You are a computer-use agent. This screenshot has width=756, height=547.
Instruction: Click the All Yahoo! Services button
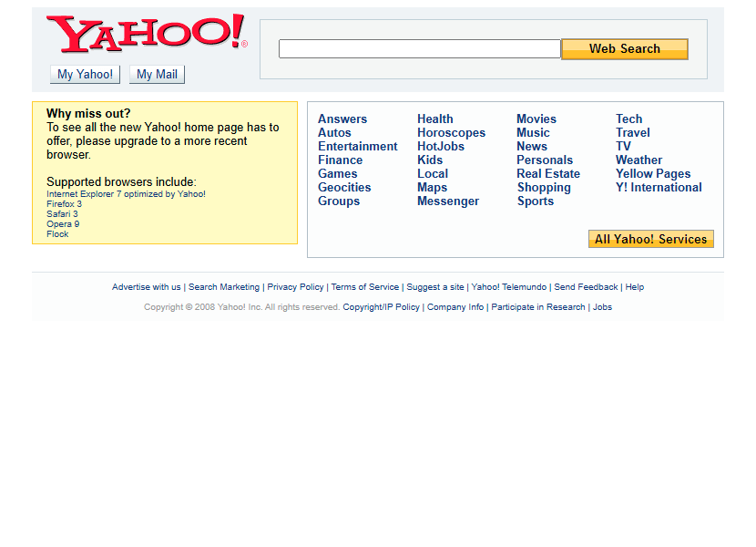(x=651, y=239)
